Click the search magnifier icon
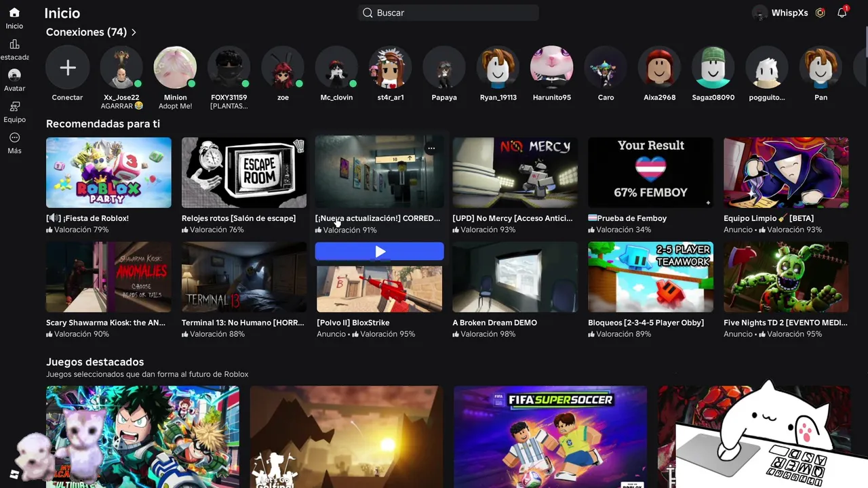 click(368, 13)
